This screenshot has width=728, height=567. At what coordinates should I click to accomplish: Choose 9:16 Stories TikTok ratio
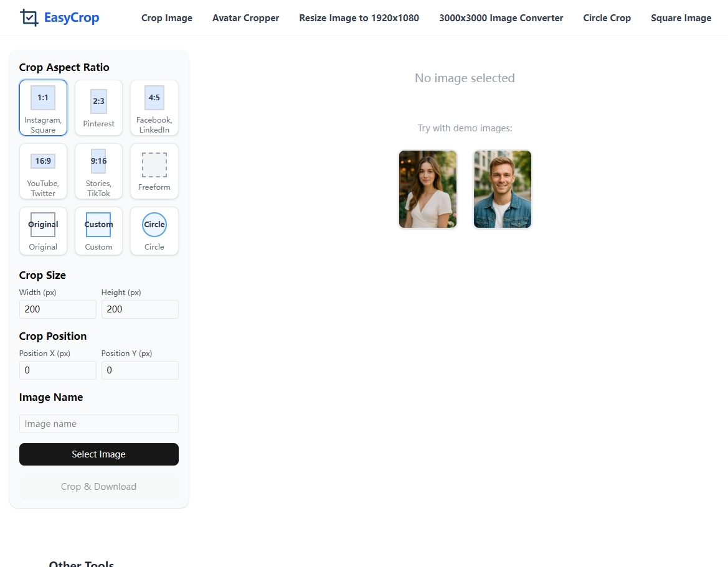click(x=98, y=171)
